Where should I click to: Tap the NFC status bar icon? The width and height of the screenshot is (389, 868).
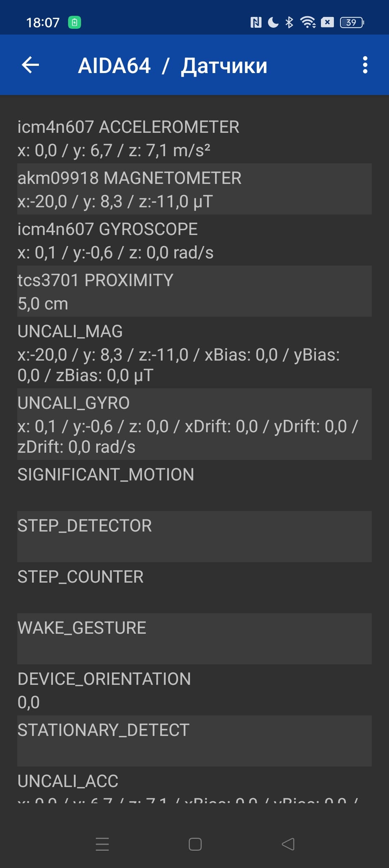256,23
